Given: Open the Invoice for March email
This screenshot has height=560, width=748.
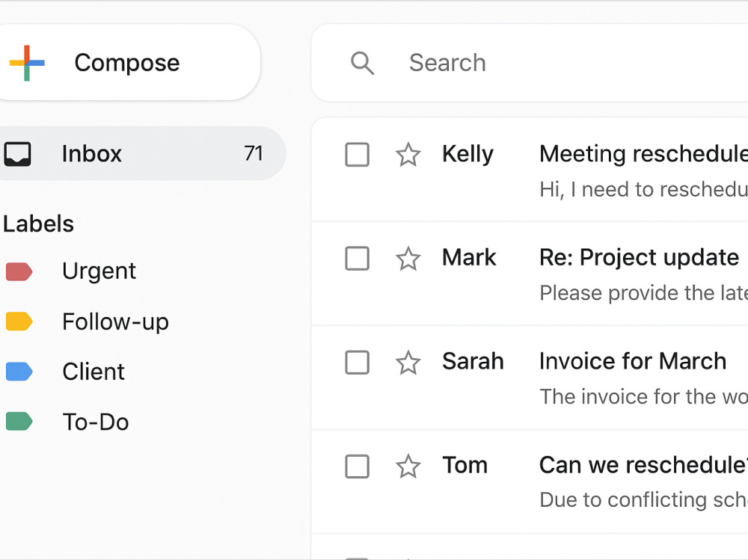Looking at the screenshot, I should click(x=633, y=361).
